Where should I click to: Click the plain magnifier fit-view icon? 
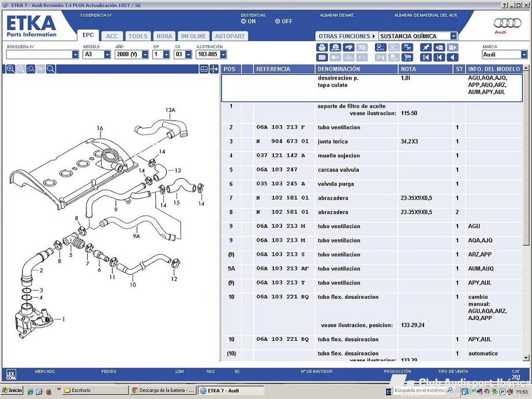click(51, 69)
